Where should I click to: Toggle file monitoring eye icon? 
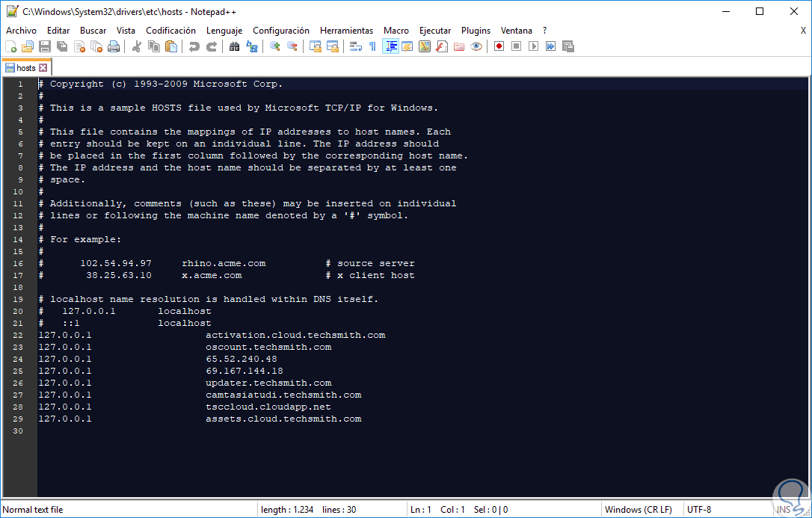pos(476,46)
